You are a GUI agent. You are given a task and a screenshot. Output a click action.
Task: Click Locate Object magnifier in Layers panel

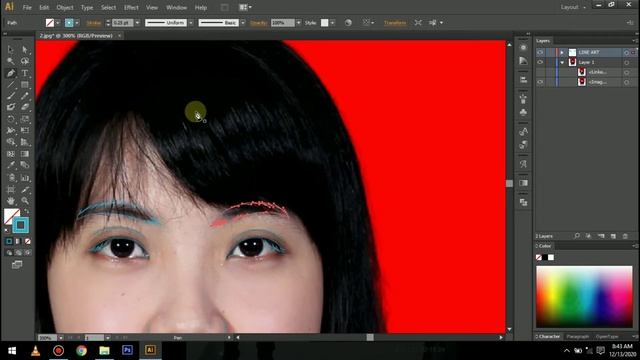coord(577,236)
